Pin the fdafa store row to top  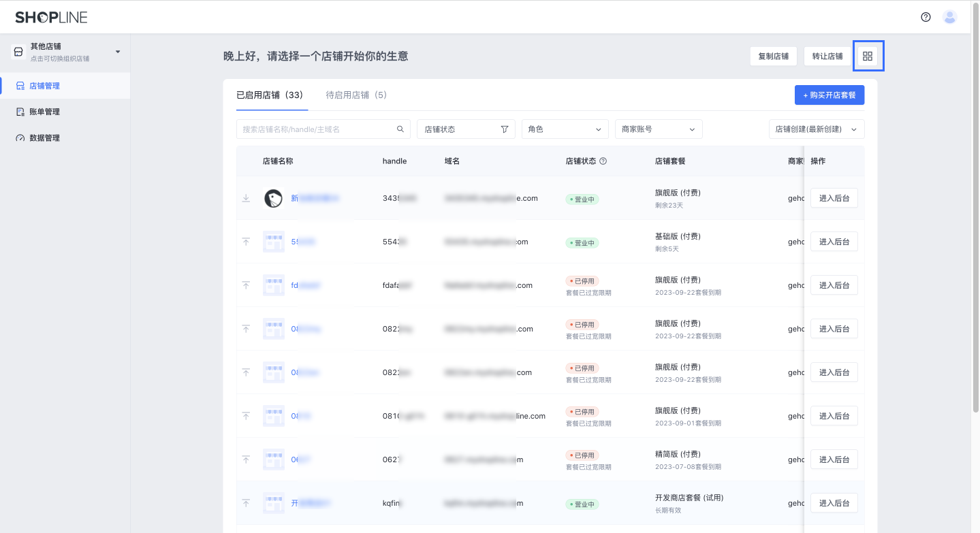tap(246, 285)
